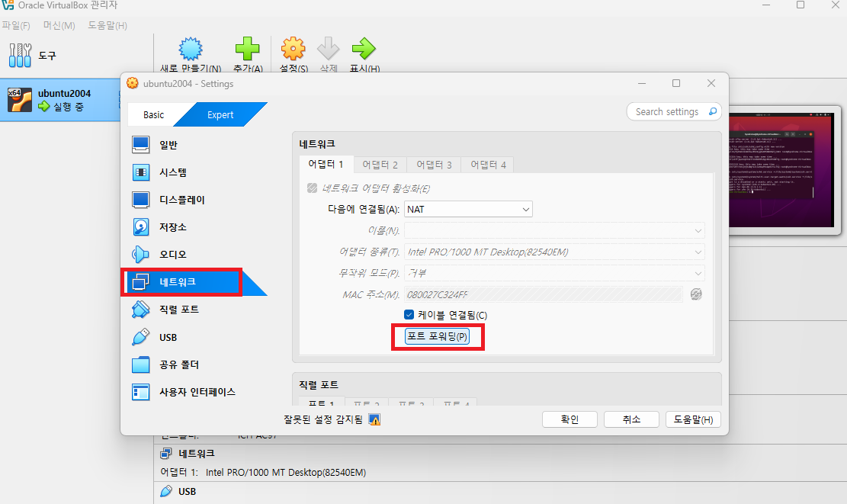This screenshot has height=504, width=847.
Task: Switch to the 어댑터 3 tab
Action: pyautogui.click(x=434, y=164)
